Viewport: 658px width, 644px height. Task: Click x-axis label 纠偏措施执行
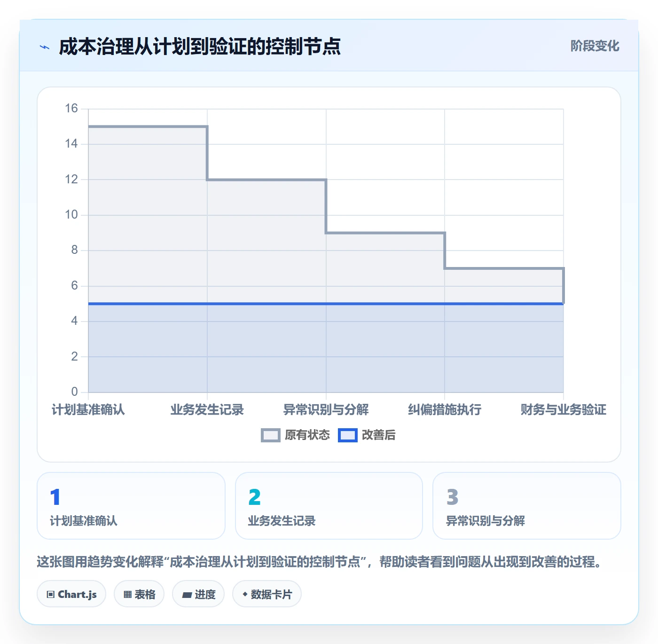tap(445, 410)
